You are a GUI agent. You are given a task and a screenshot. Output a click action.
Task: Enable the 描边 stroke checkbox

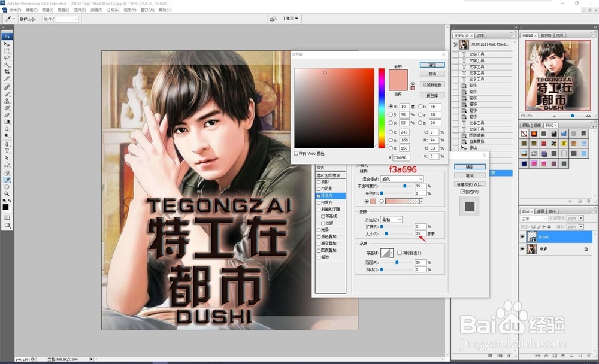pyautogui.click(x=319, y=257)
